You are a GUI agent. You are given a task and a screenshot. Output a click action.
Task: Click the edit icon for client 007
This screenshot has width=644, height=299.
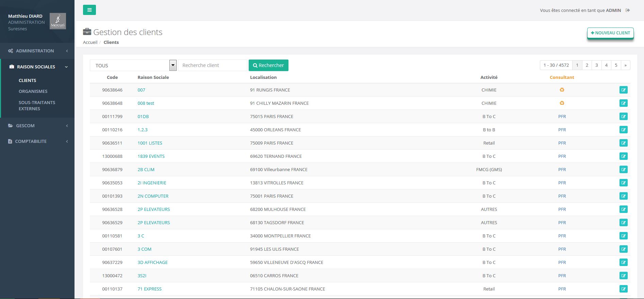[623, 90]
